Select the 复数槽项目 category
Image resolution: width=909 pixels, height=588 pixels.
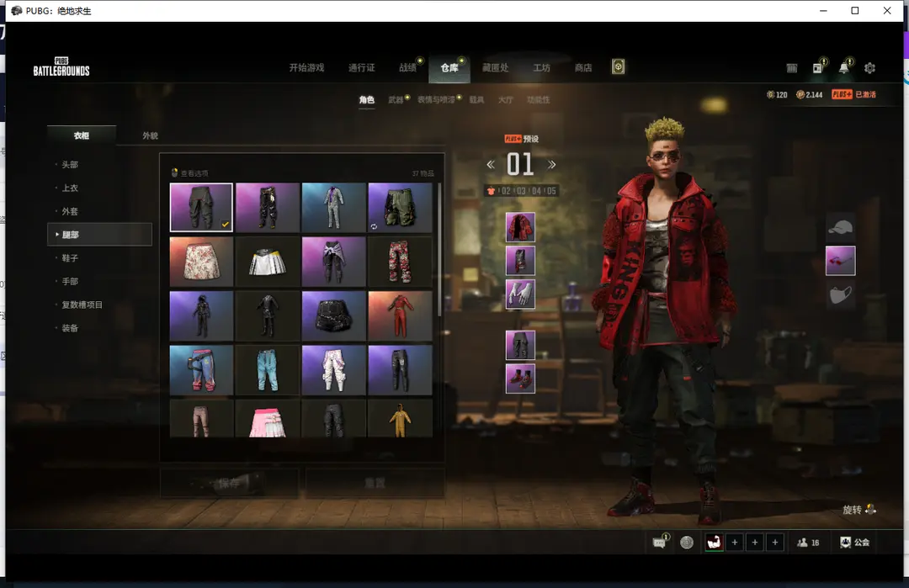[x=82, y=305]
